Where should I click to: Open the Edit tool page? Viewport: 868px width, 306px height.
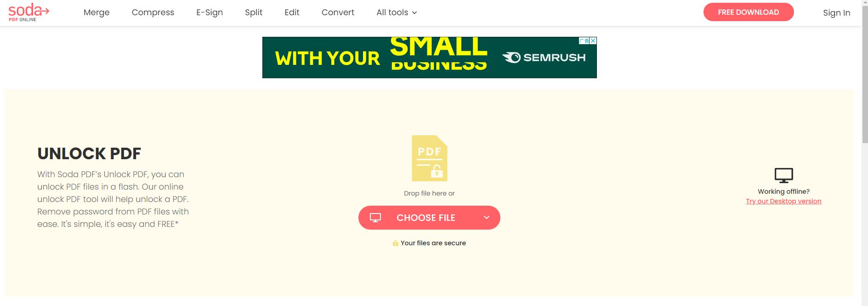tap(292, 12)
